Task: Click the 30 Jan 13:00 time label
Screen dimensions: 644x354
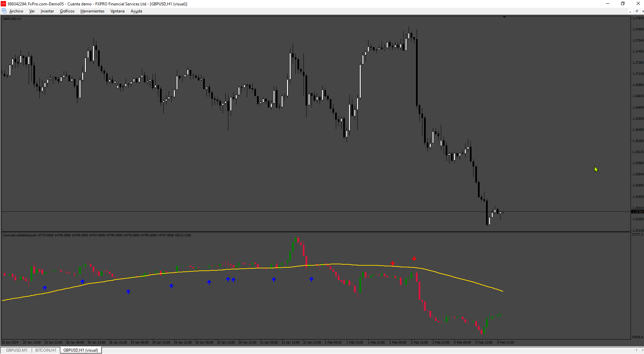Action: coord(226,343)
